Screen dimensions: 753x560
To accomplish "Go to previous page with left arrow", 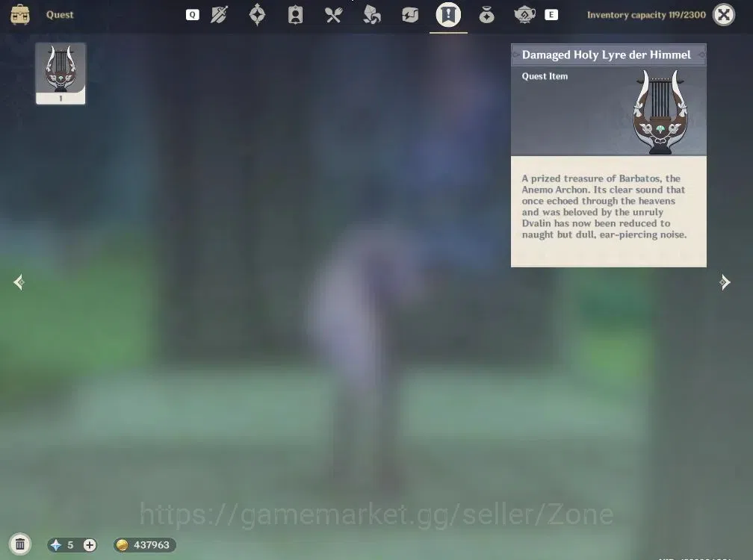I will tap(19, 282).
